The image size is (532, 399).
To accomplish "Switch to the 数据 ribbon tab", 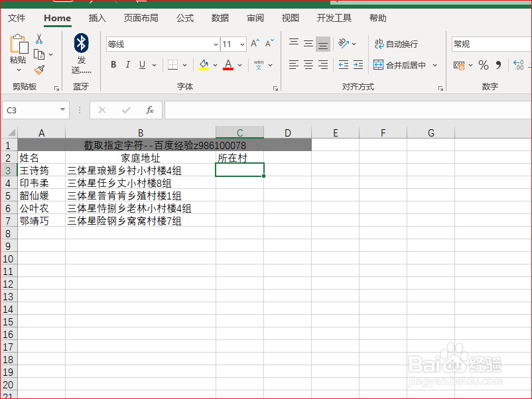I will (220, 18).
